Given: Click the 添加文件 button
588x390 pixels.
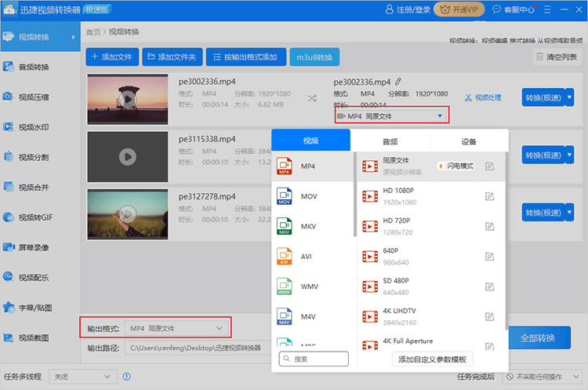Looking at the screenshot, I should click(112, 57).
